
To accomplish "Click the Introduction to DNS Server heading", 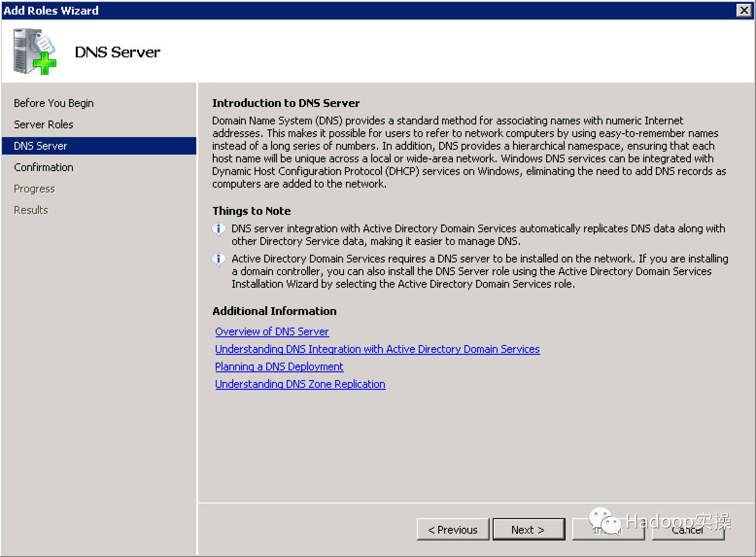I will (x=286, y=103).
